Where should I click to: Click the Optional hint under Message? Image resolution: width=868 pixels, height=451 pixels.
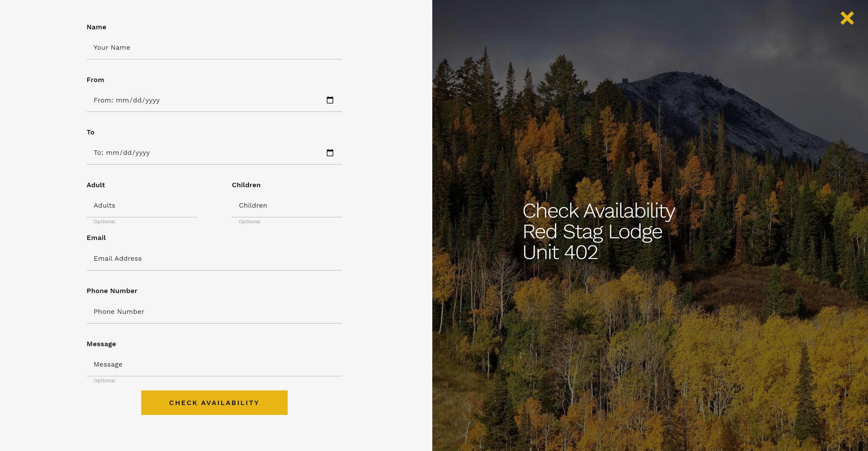pos(105,381)
